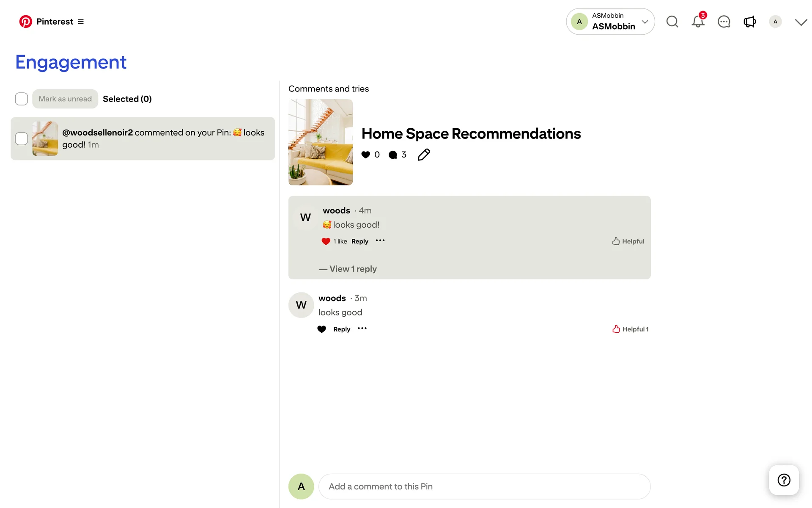Toggle Helpful on the first woods comment
The width and height of the screenshot is (812, 508).
pyautogui.click(x=628, y=241)
